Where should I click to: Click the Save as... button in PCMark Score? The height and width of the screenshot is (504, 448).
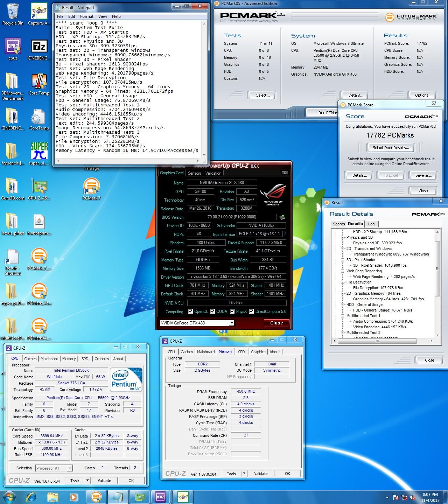pos(423,175)
